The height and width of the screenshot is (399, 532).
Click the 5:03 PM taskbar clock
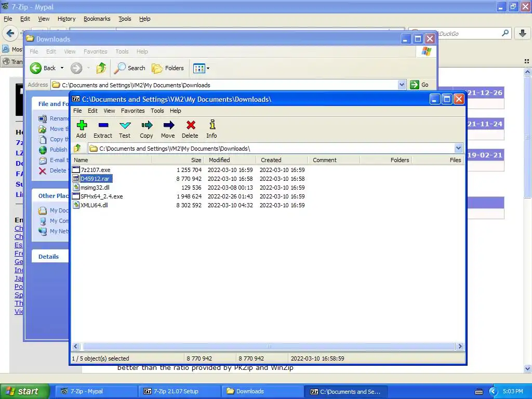(x=513, y=391)
